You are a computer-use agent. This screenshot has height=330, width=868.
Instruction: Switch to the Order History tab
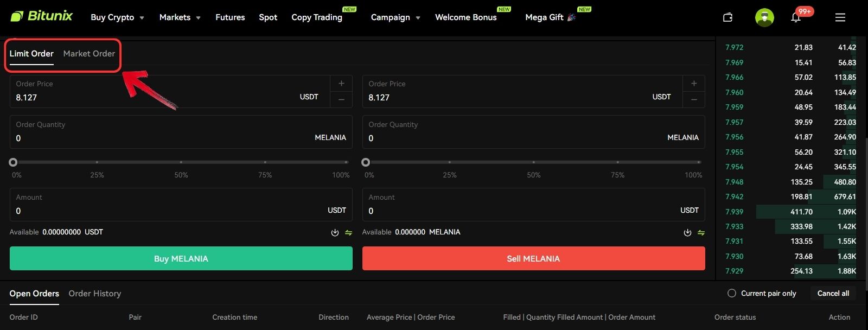95,294
